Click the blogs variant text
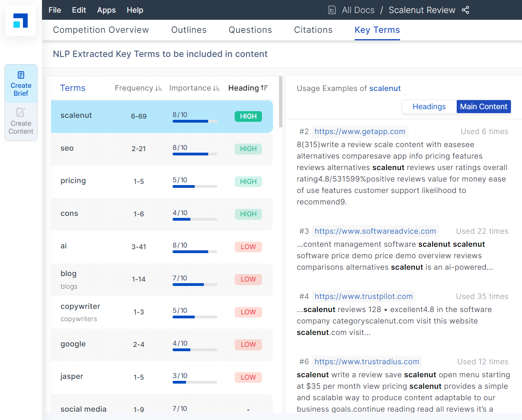 pyautogui.click(x=69, y=286)
